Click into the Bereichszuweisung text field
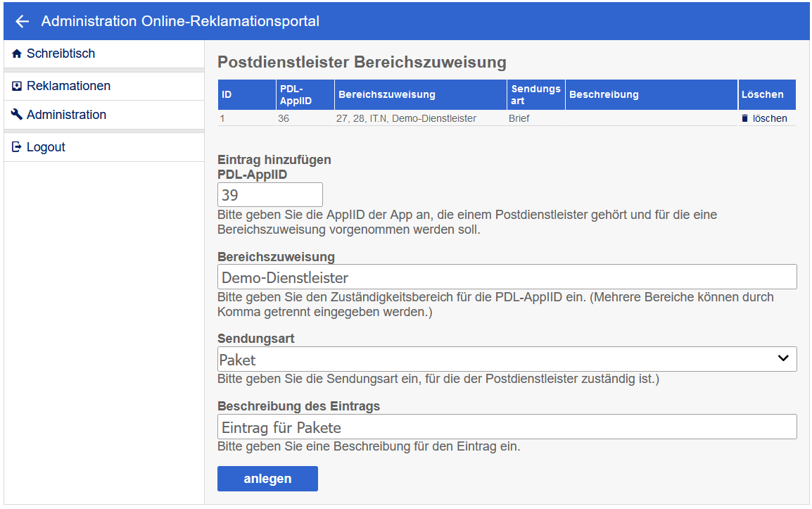The image size is (812, 509). point(507,277)
